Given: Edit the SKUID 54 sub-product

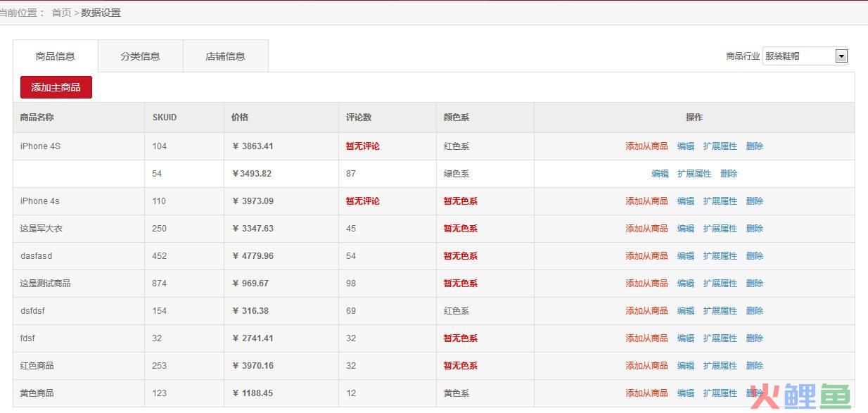Looking at the screenshot, I should tap(660, 174).
